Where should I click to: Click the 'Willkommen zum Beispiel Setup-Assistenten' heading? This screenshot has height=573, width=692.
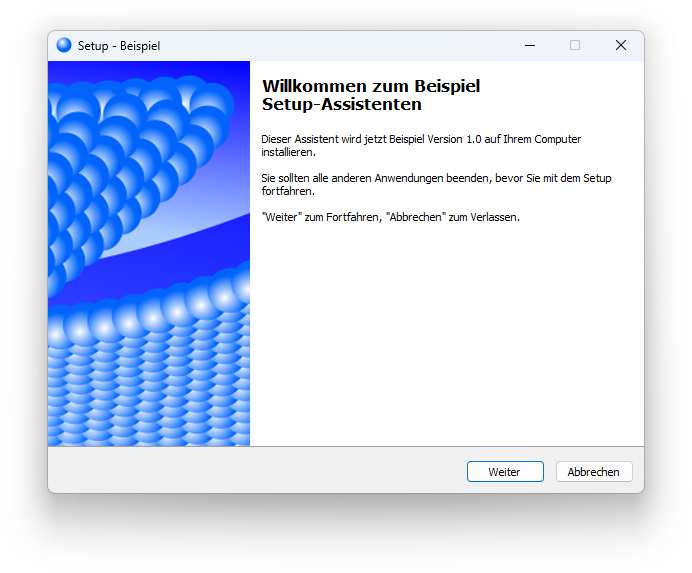click(371, 95)
